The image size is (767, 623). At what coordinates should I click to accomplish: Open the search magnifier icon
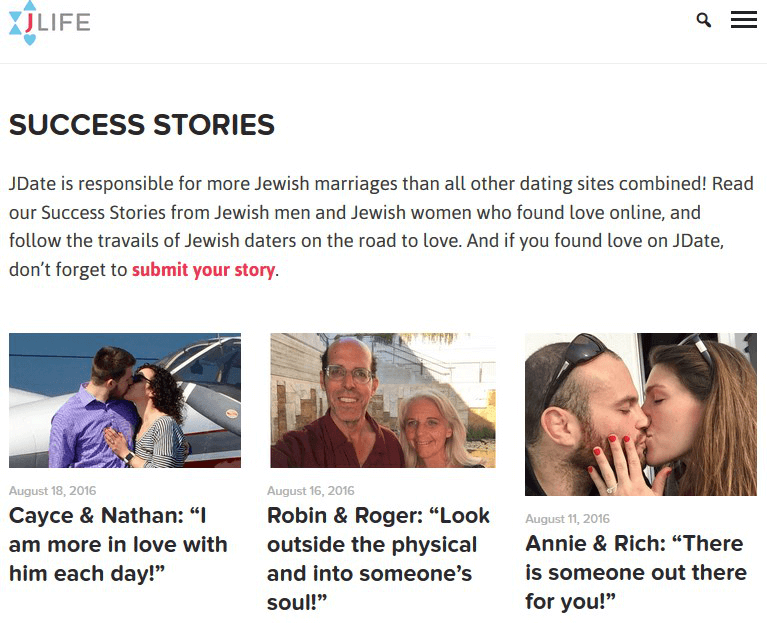pyautogui.click(x=704, y=20)
